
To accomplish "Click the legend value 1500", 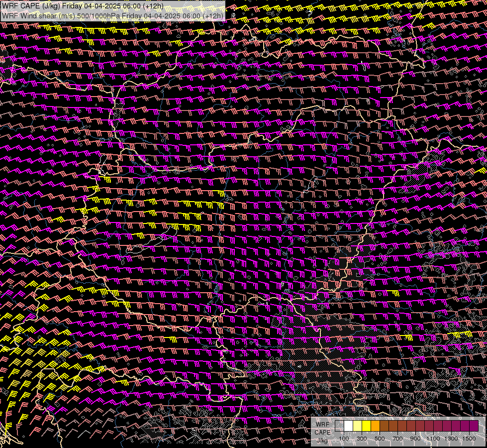I will [x=469, y=439].
